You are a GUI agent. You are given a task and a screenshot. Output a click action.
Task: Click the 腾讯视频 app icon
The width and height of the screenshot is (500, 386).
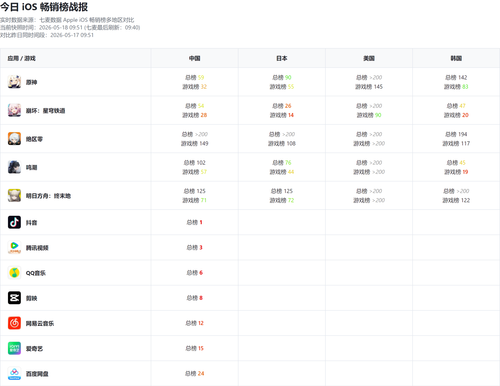[14, 247]
